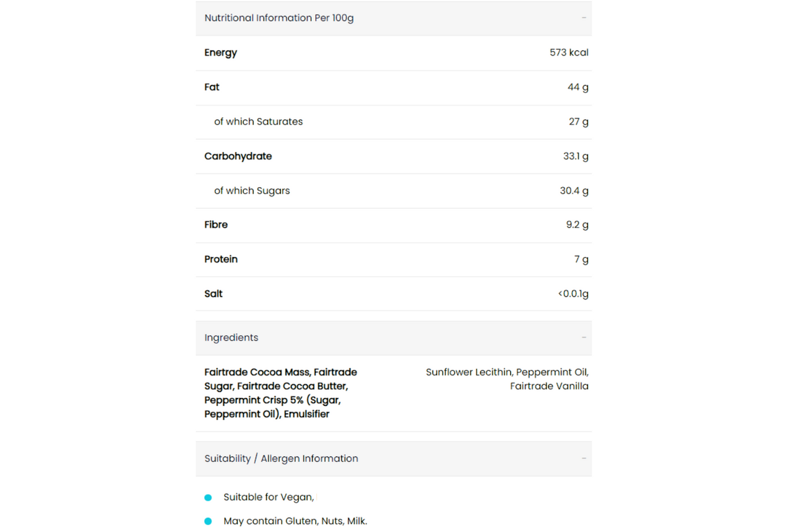Click blue bullet beside May contain Gluten
Image resolution: width=799 pixels, height=532 pixels.
[208, 521]
